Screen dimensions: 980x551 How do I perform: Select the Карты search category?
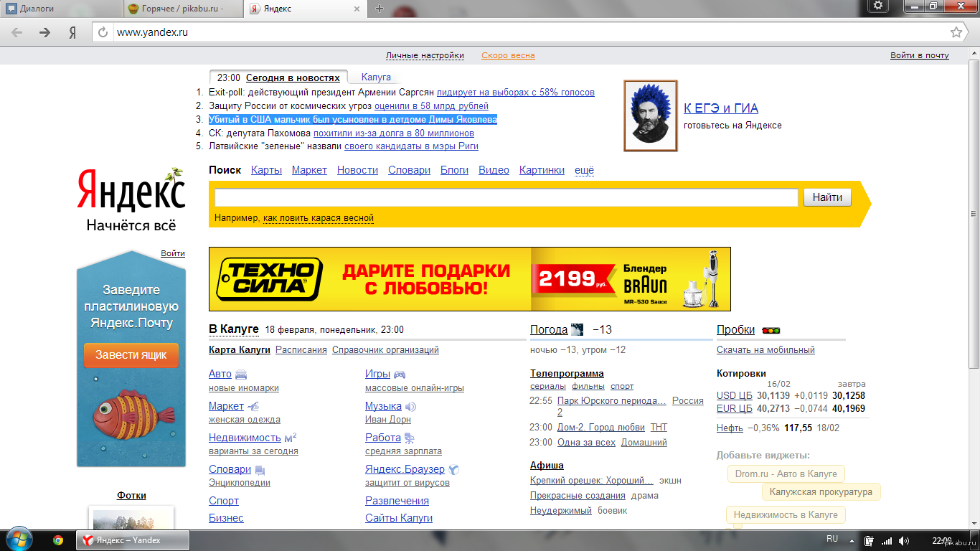point(266,170)
